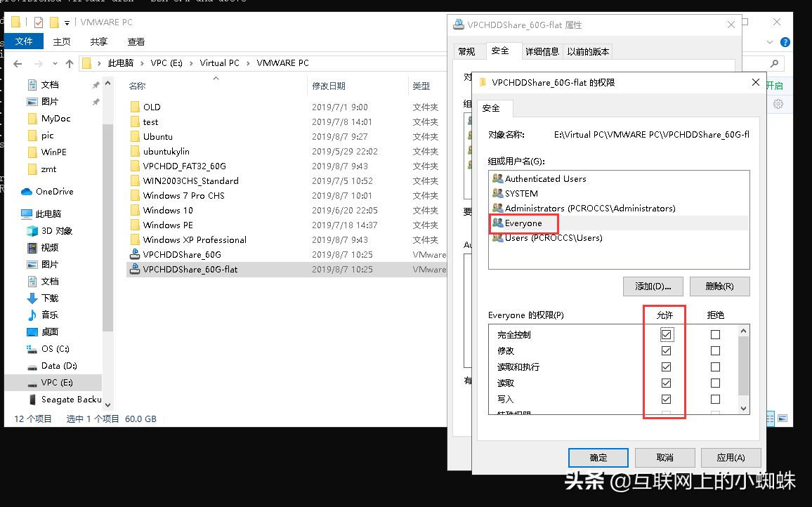Check 完全控制 deny checkbox
812x507 pixels.
coord(715,334)
